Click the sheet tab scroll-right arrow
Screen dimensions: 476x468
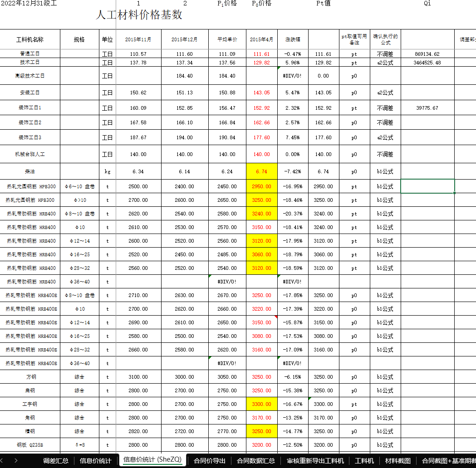point(16,461)
